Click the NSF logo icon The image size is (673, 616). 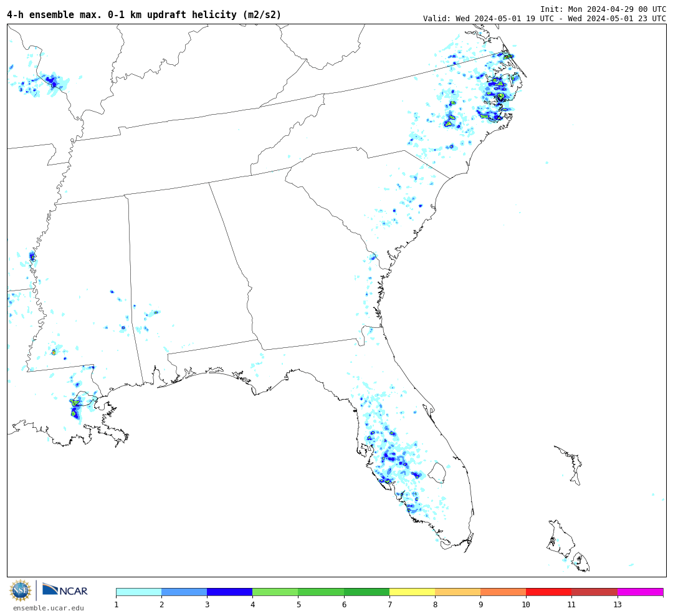pyautogui.click(x=20, y=590)
